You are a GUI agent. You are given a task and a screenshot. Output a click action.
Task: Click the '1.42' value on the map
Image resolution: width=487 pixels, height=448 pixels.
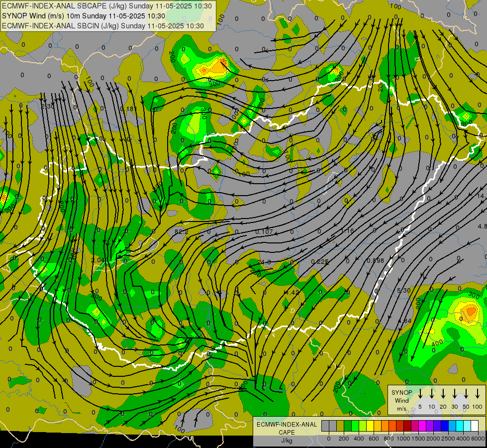tap(292, 293)
